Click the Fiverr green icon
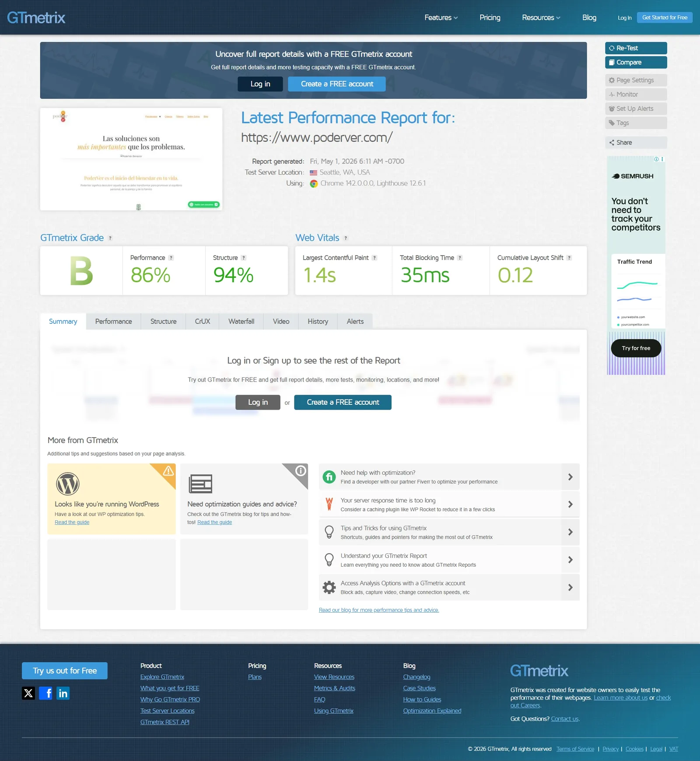The image size is (700, 761). (x=329, y=477)
